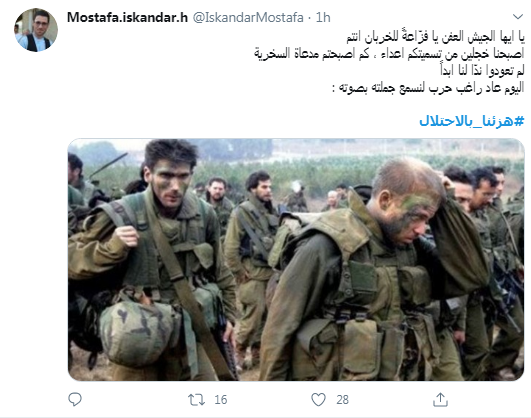Screen dimensions: 531x418
Task: Open the @IskandarMostafa handle link
Action: click(x=248, y=17)
